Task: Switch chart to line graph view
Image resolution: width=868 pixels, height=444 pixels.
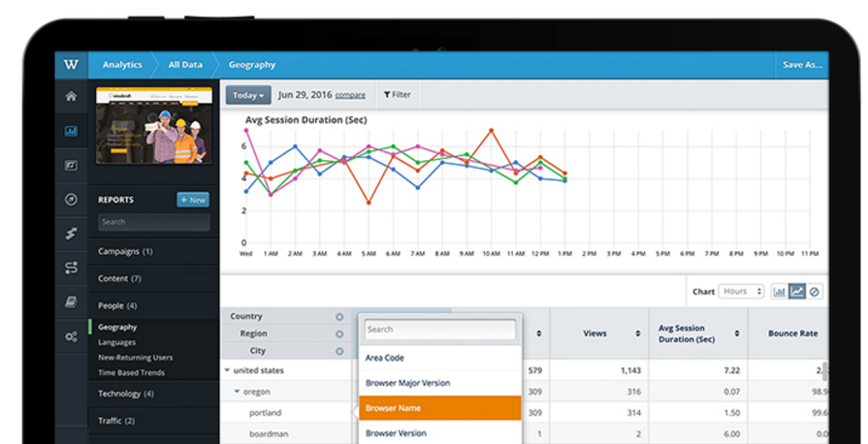Action: pos(797,292)
